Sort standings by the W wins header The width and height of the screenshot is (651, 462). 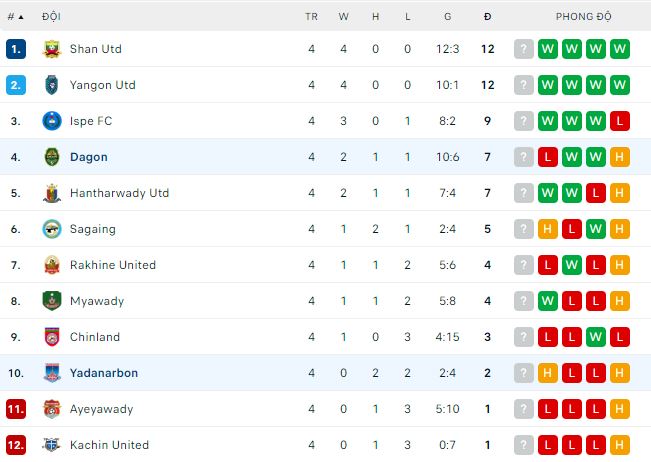pos(343,17)
